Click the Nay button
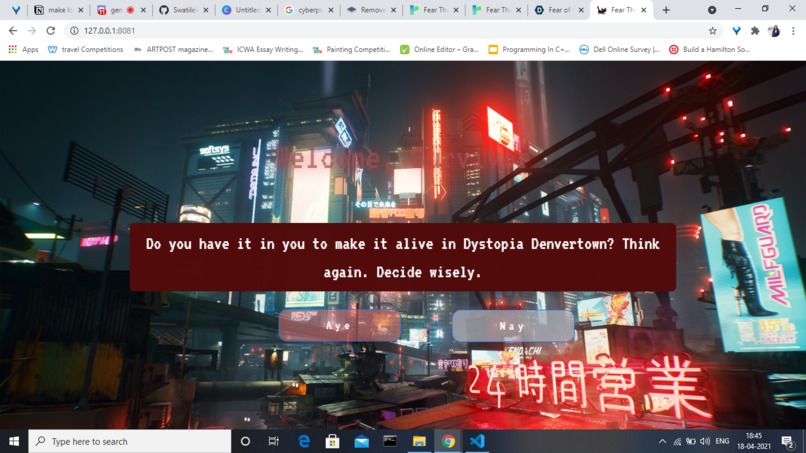Screen dimensions: 806x453 [513, 325]
